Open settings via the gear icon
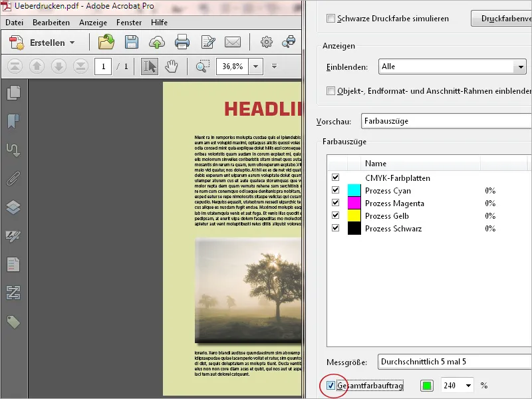 267,42
